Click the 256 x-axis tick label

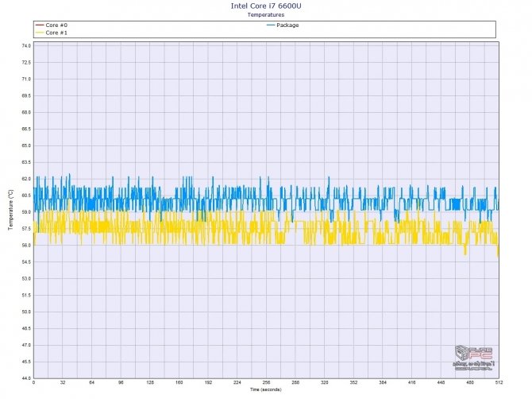tap(266, 382)
